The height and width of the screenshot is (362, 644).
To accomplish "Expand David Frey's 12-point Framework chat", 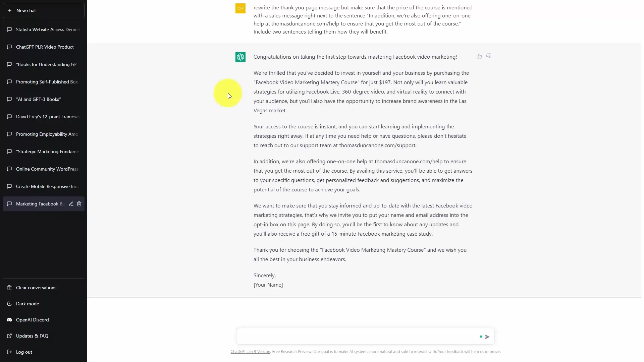I will click(43, 116).
